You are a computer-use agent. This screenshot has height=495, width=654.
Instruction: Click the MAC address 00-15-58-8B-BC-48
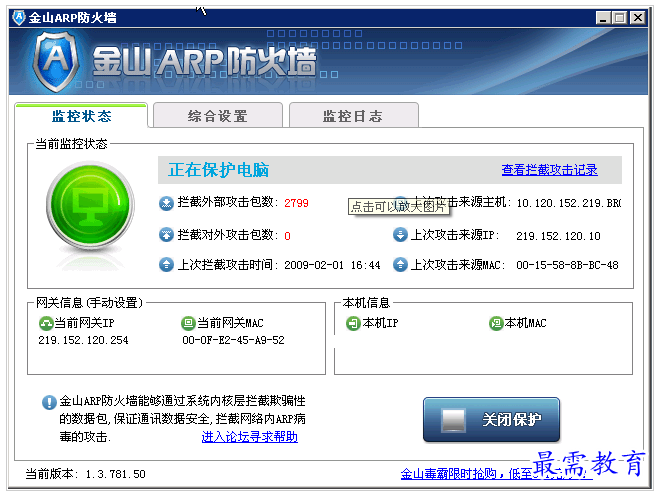pos(567,265)
